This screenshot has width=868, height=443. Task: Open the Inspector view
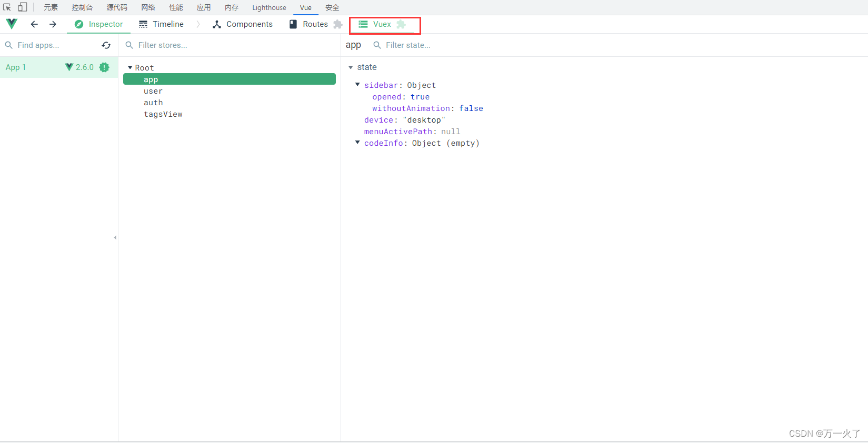coord(98,24)
